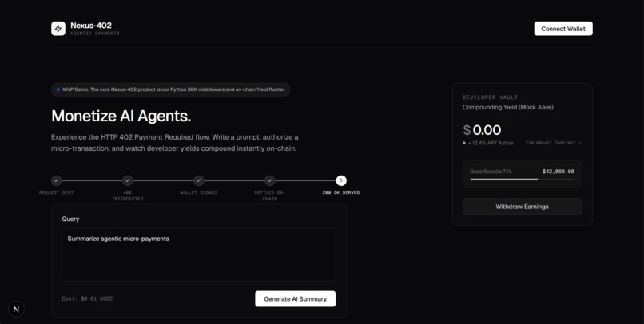Click the $0.00 vault balance
644x324 pixels.
482,130
